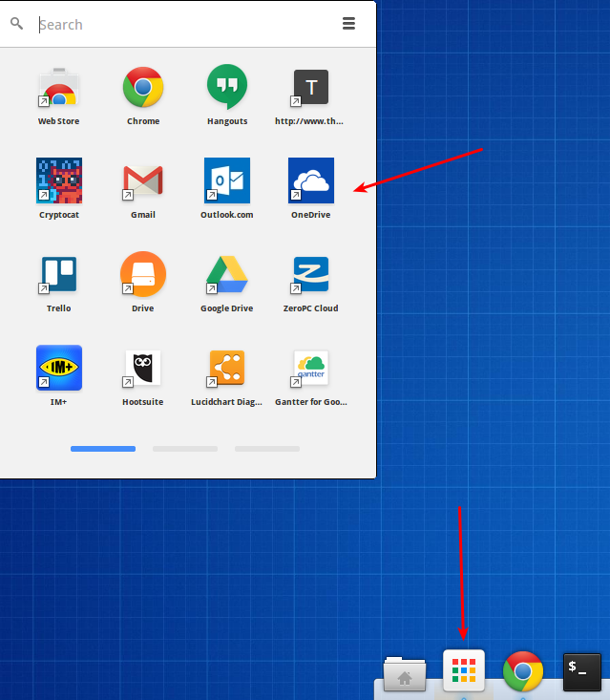Click the magnifier search icon
Image resolution: width=610 pixels, height=700 pixels.
tap(16, 23)
